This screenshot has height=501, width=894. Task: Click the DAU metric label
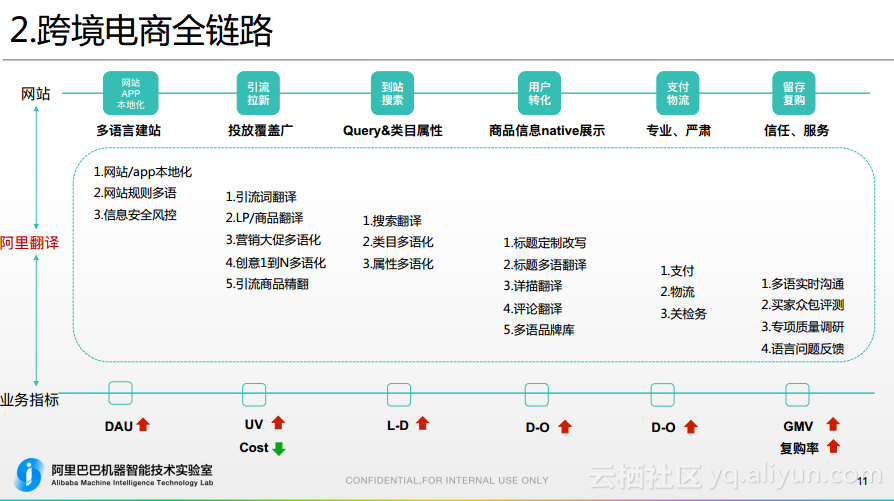(119, 426)
